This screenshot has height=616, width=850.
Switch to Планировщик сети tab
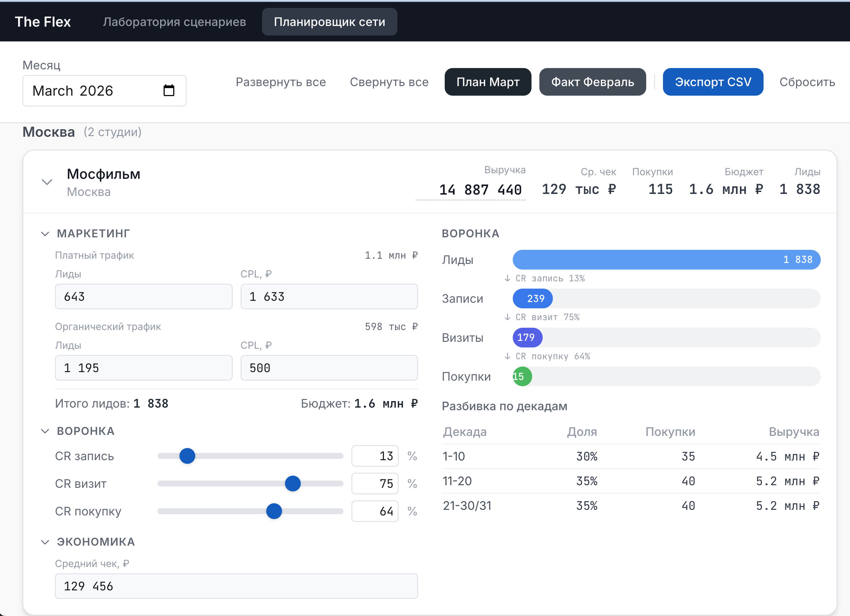(329, 22)
